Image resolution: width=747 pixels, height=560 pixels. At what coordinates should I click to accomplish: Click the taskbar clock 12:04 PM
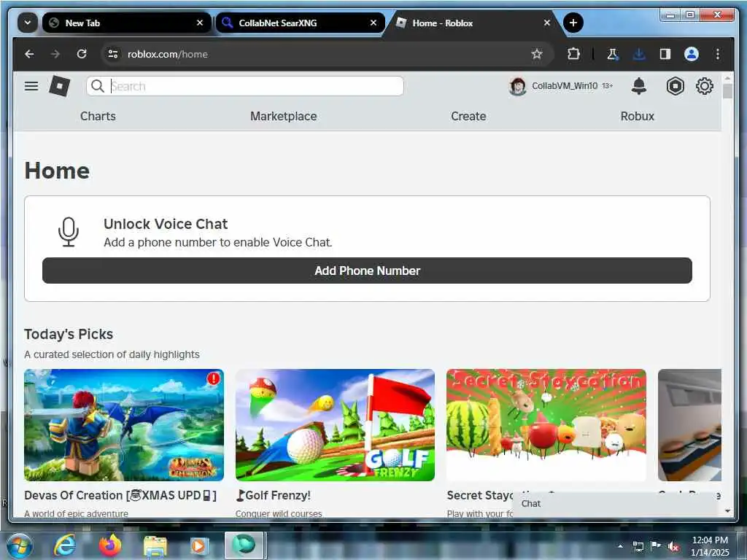(710, 540)
